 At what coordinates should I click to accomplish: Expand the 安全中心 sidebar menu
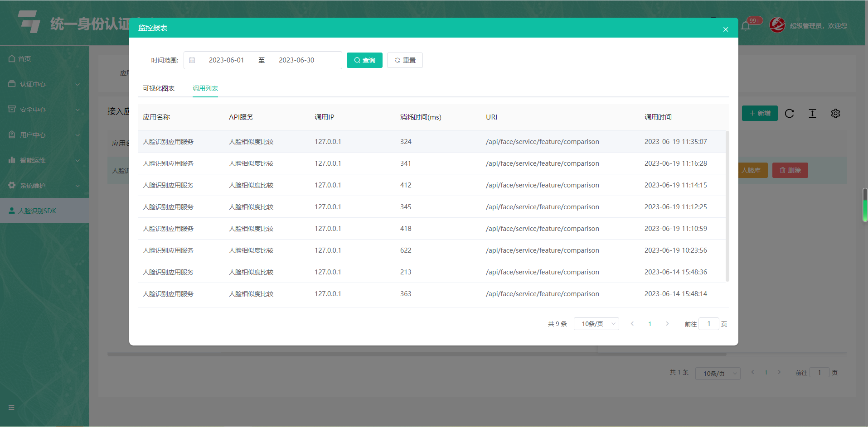44,110
